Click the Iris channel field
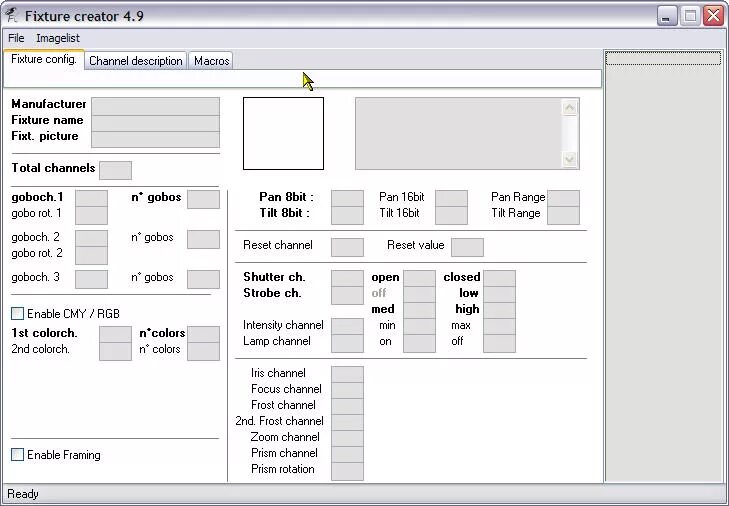This screenshot has height=506, width=729. 347,375
